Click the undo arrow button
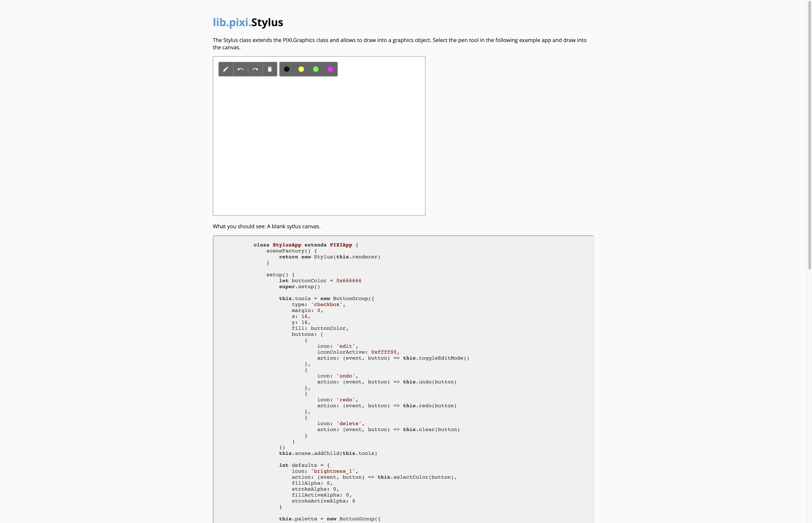Screen dimensions: 812x523 coord(240,69)
